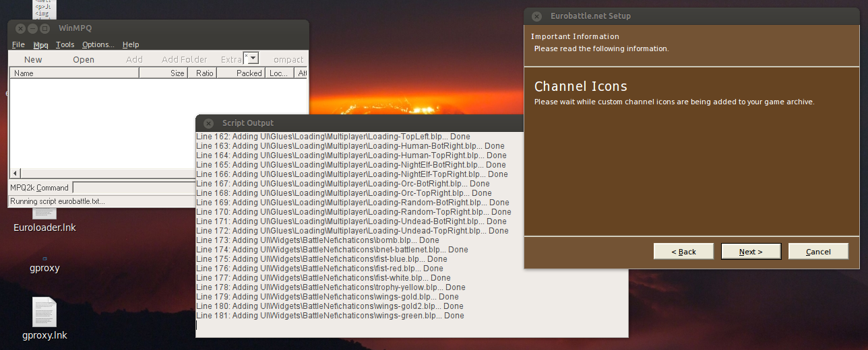Select output line 180 wings-gold2.blp
The image size is (868, 350).
coord(330,306)
